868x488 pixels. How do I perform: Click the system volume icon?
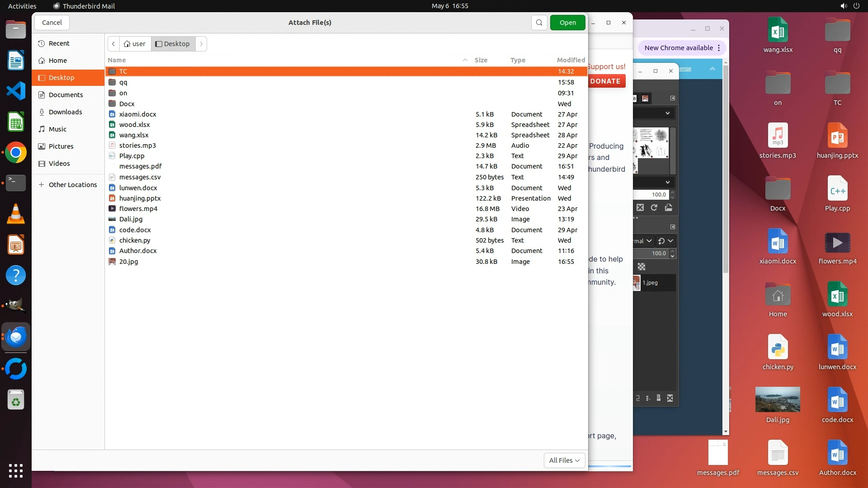[843, 6]
